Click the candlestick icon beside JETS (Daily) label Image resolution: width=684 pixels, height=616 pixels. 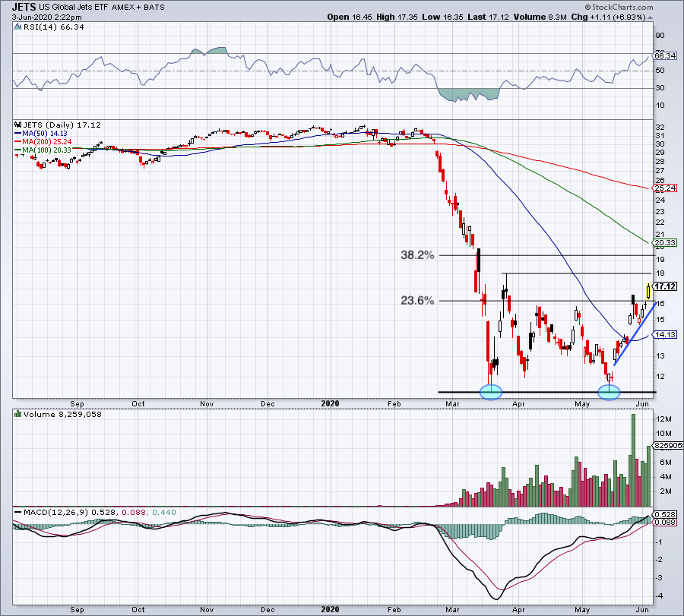coord(16,125)
